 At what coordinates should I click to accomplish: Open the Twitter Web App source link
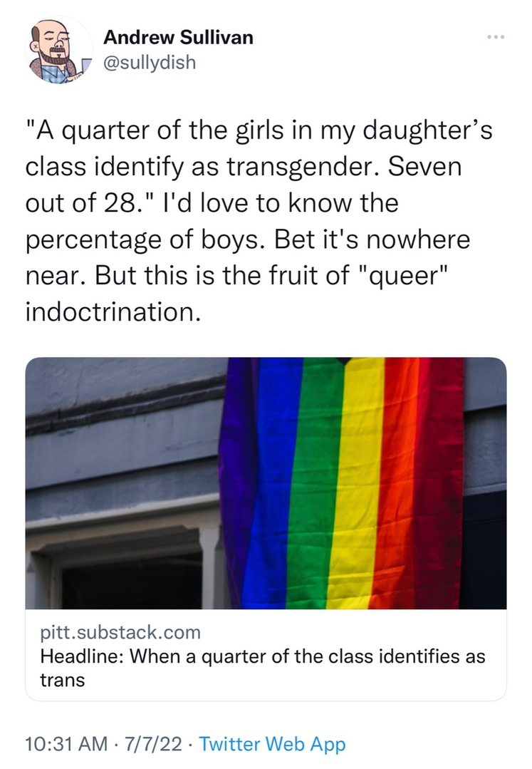pyautogui.click(x=272, y=745)
